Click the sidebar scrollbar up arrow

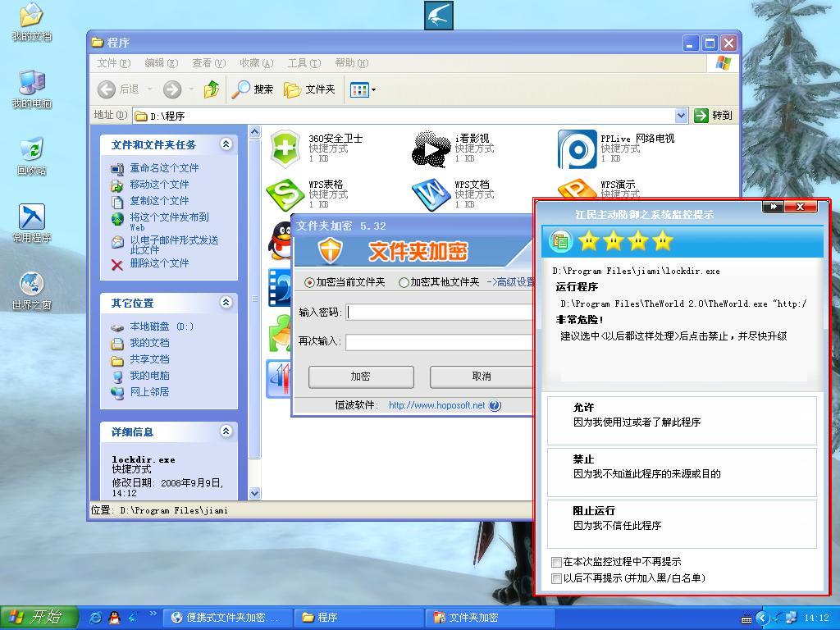pos(255,131)
